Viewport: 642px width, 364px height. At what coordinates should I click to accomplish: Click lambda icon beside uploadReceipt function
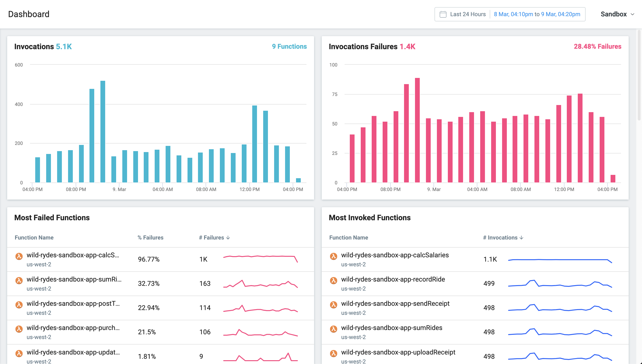(x=333, y=353)
